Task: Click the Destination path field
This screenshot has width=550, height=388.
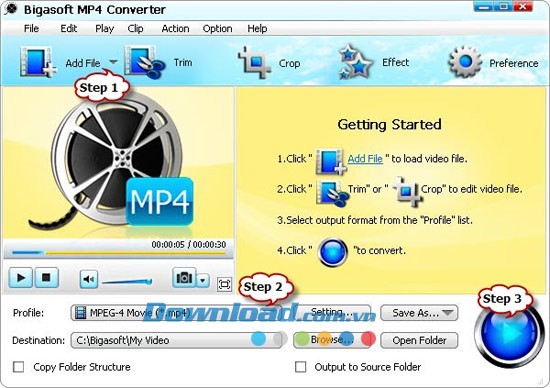Action: point(176,340)
